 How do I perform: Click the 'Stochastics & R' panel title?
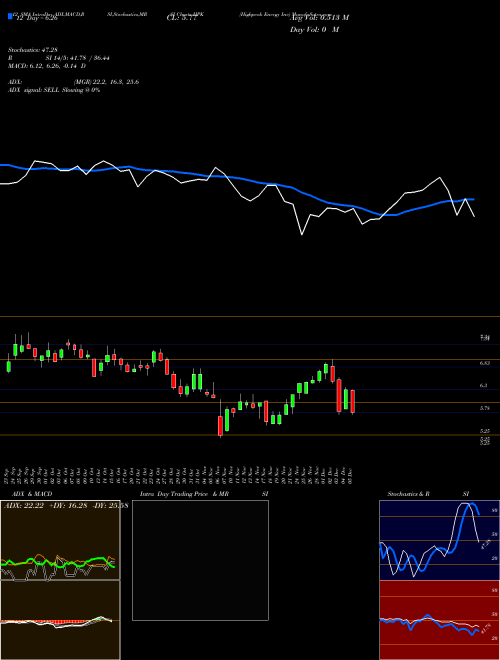point(409,494)
